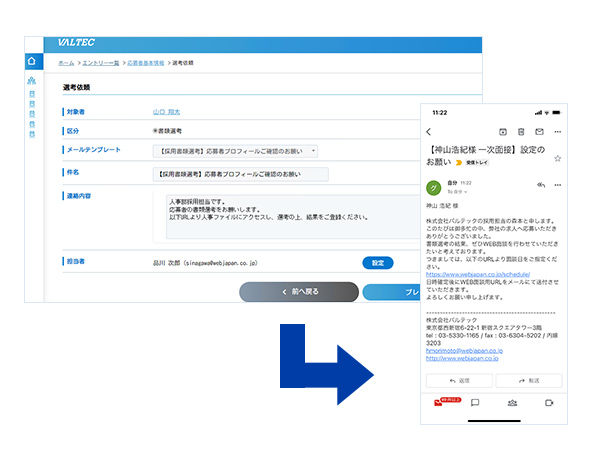This screenshot has width=600, height=450.
Task: Go back with the mail app back arrow
Action: click(x=429, y=132)
